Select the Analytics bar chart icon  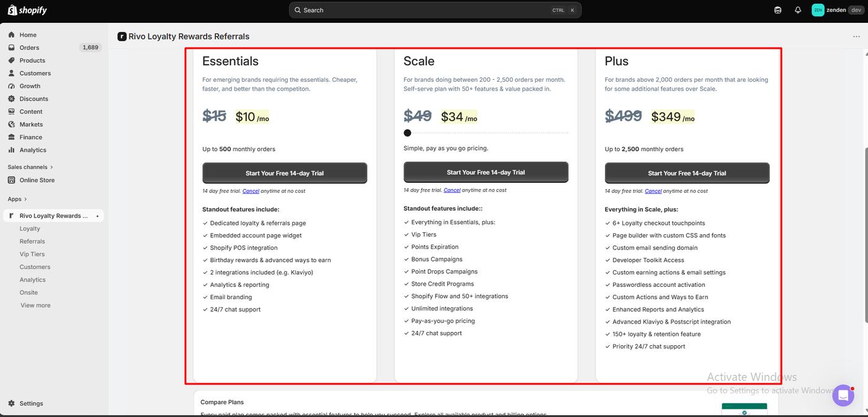[x=11, y=150]
